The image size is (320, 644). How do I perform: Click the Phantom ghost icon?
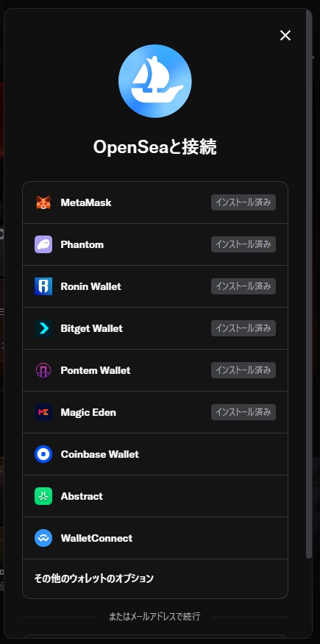pos(43,244)
